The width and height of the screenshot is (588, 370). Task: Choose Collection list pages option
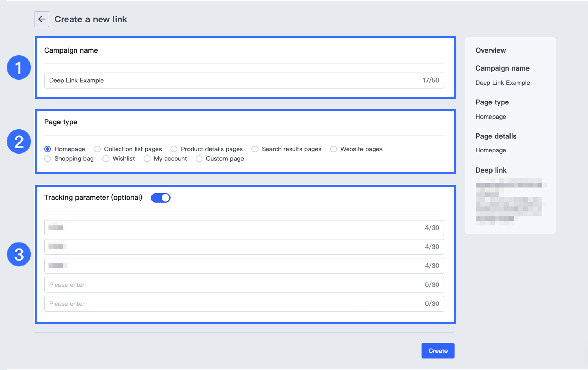tap(98, 149)
